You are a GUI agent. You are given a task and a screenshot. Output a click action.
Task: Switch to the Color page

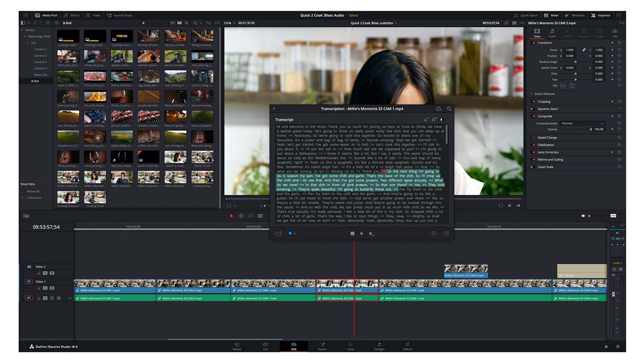[351, 347]
